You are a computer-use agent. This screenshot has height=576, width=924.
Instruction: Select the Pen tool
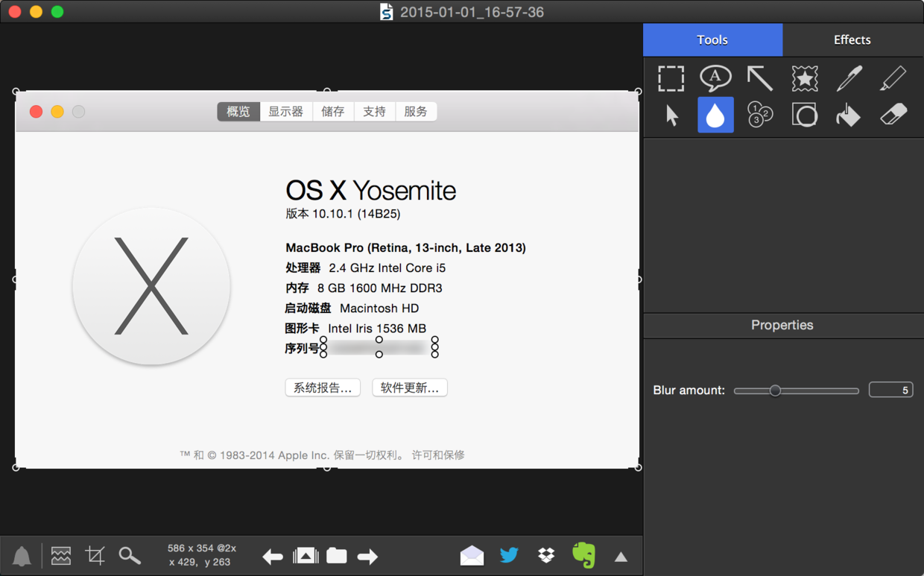(849, 78)
